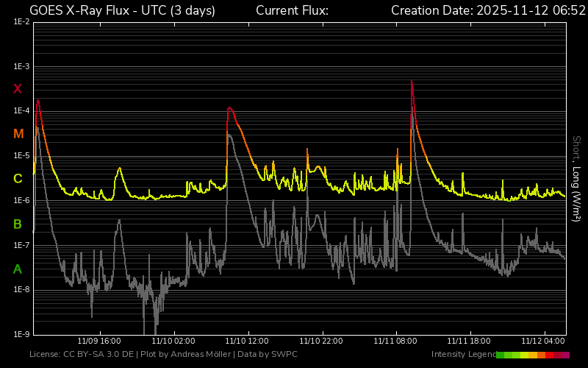Select the 11/10 12:00 time axis label

click(x=247, y=341)
